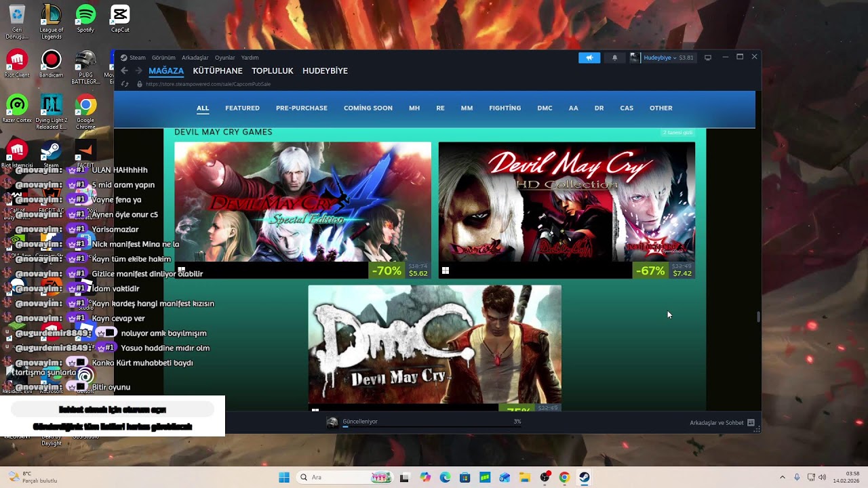Viewport: 868px width, 488px height.
Task: Select the OTHER category tab
Action: pyautogui.click(x=661, y=108)
